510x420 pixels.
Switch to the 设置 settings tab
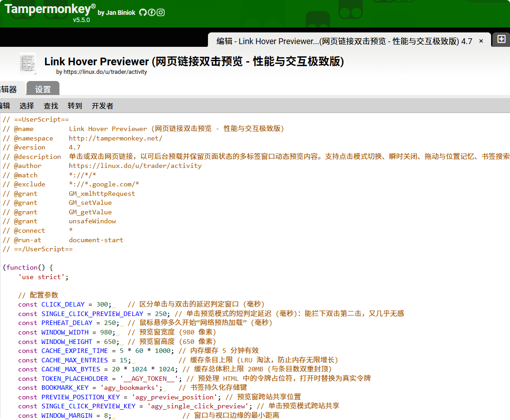coord(43,89)
